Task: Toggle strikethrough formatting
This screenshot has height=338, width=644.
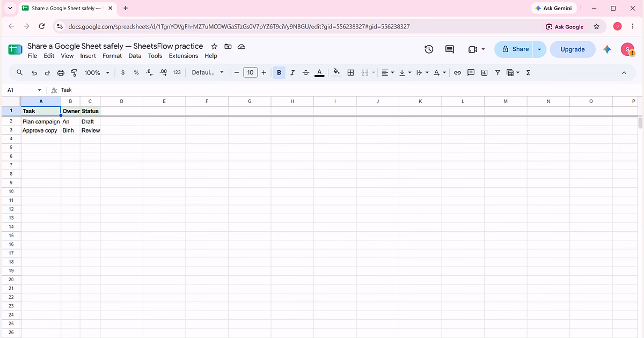Action: pyautogui.click(x=306, y=72)
